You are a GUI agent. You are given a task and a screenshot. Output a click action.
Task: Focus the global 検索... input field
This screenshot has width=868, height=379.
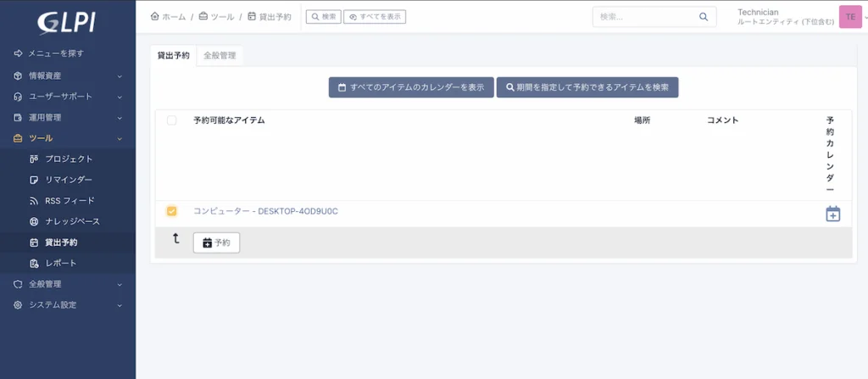point(654,17)
